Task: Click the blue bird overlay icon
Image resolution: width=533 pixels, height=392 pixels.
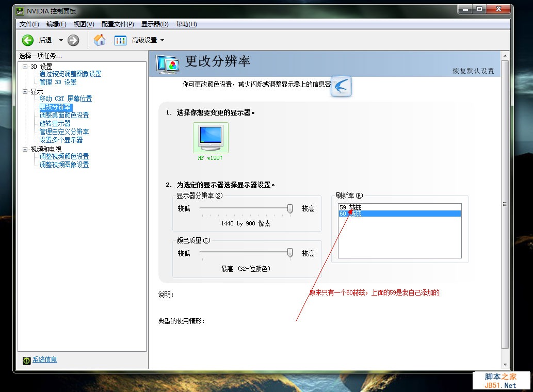Action: [341, 86]
